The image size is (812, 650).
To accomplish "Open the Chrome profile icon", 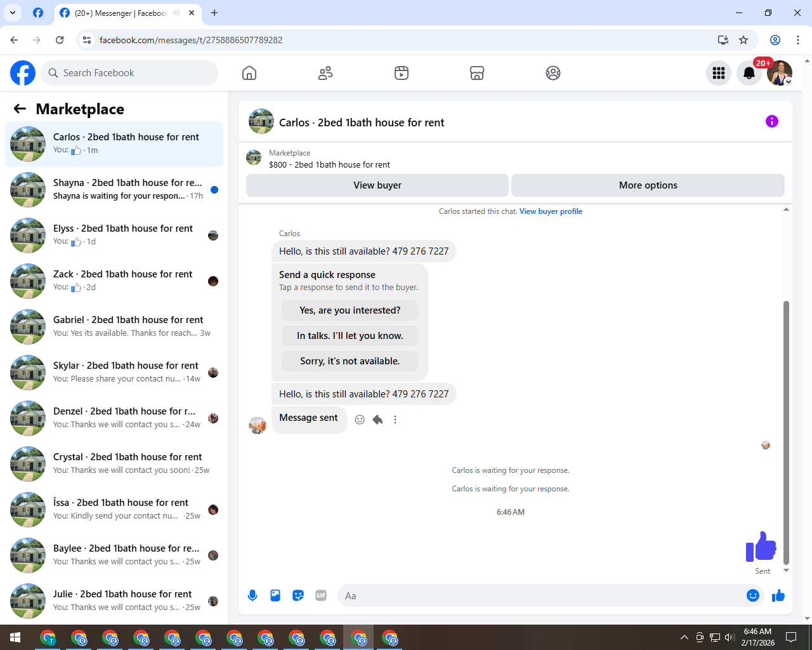I will tap(775, 40).
